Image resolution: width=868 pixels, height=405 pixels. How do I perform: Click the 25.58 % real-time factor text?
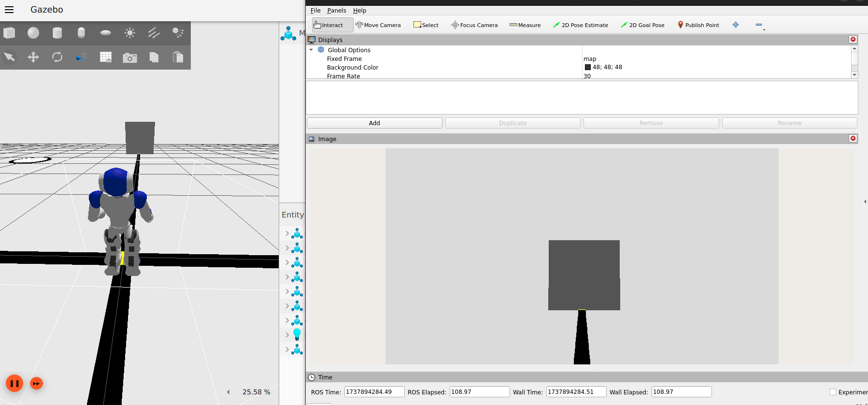click(256, 392)
